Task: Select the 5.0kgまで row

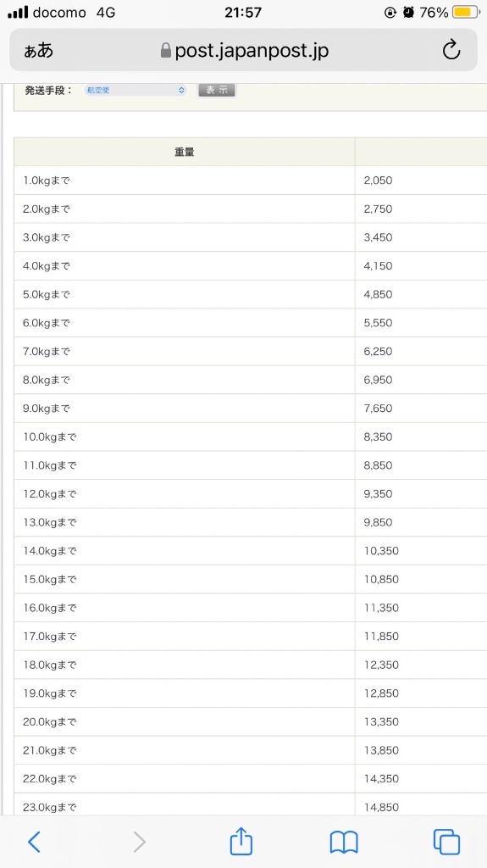Action: pyautogui.click(x=250, y=294)
